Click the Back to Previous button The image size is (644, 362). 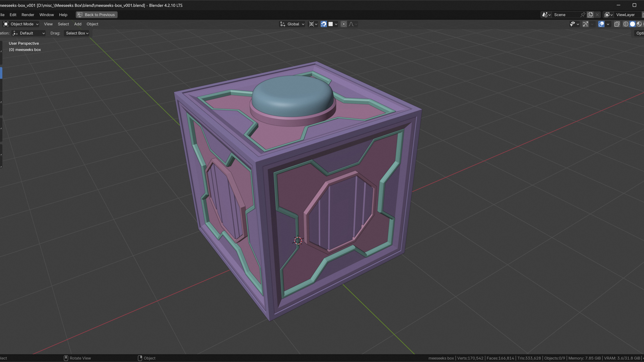click(96, 15)
